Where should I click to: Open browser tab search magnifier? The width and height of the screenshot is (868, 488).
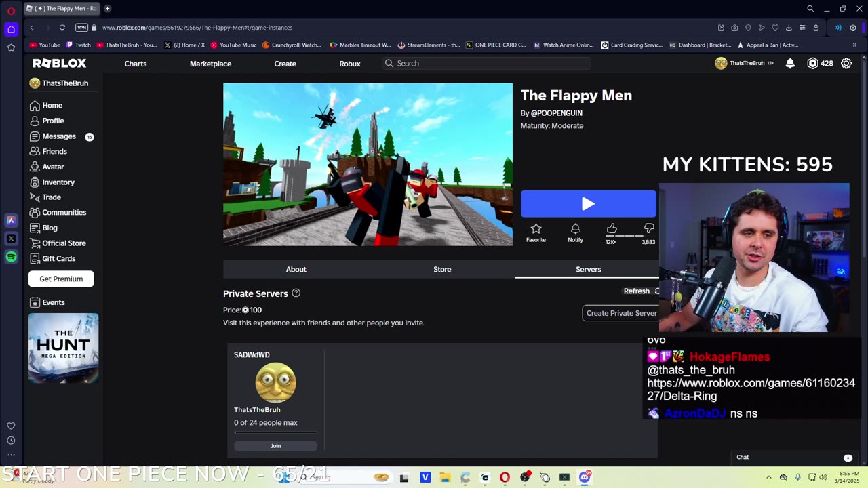tap(810, 9)
